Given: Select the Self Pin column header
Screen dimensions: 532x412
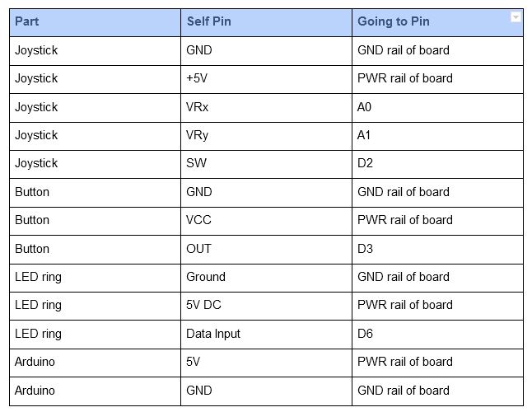Looking at the screenshot, I should click(209, 21).
